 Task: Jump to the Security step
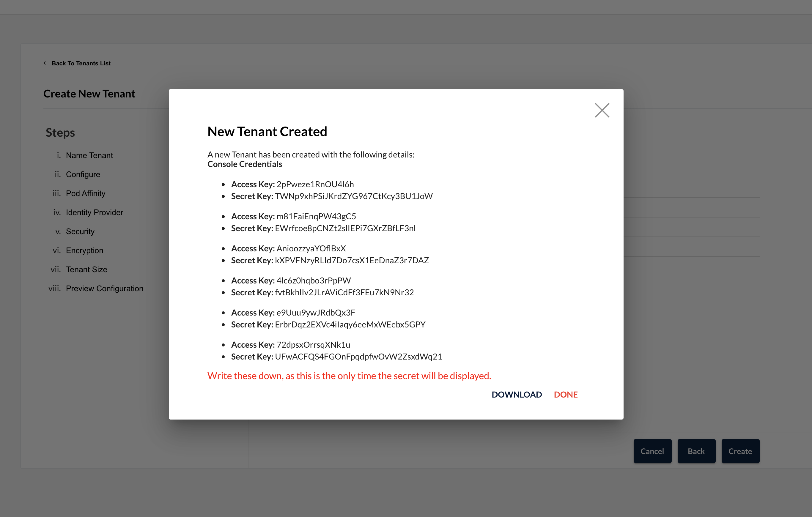coord(80,231)
